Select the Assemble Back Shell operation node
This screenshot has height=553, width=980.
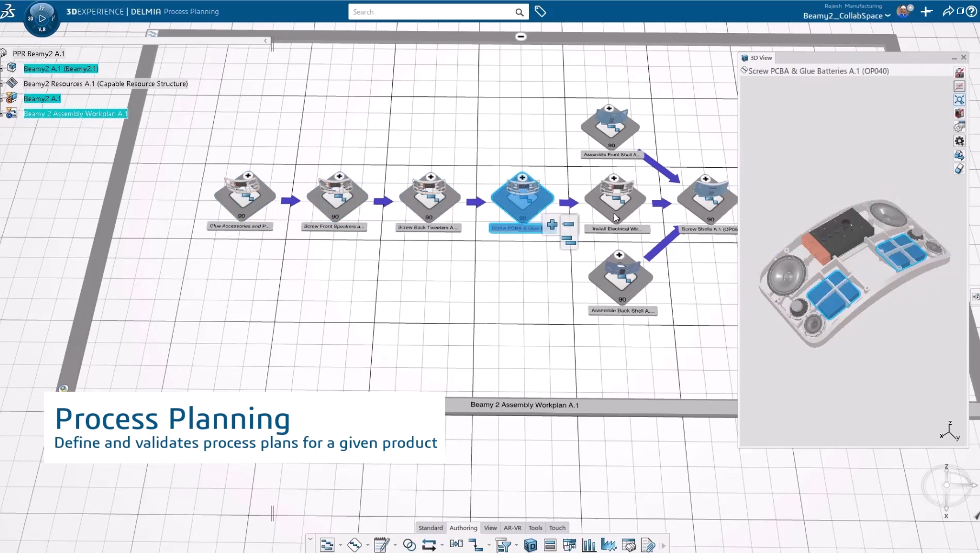coord(621,278)
